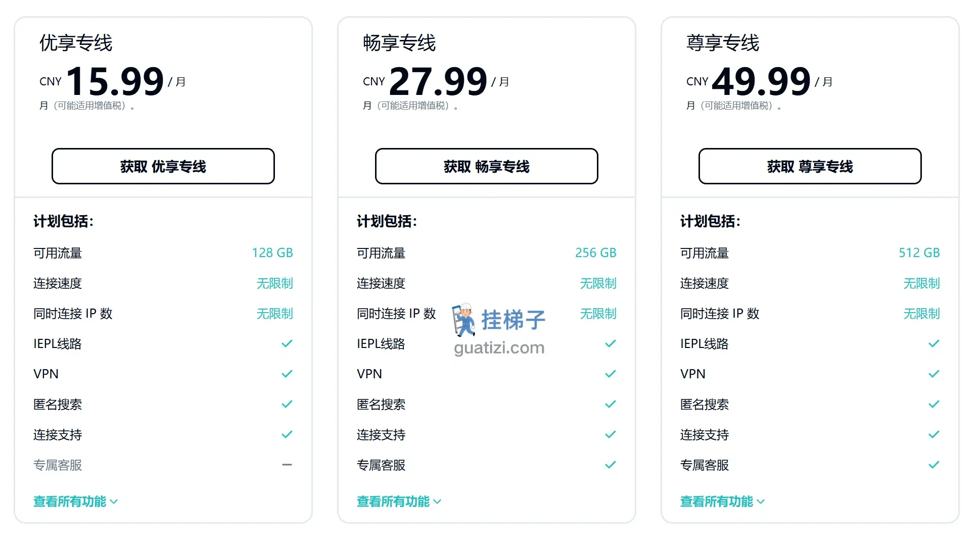The width and height of the screenshot is (980, 550).
Task: Click 无限制 beside 连接速度 in 畅享专线
Action: [598, 283]
